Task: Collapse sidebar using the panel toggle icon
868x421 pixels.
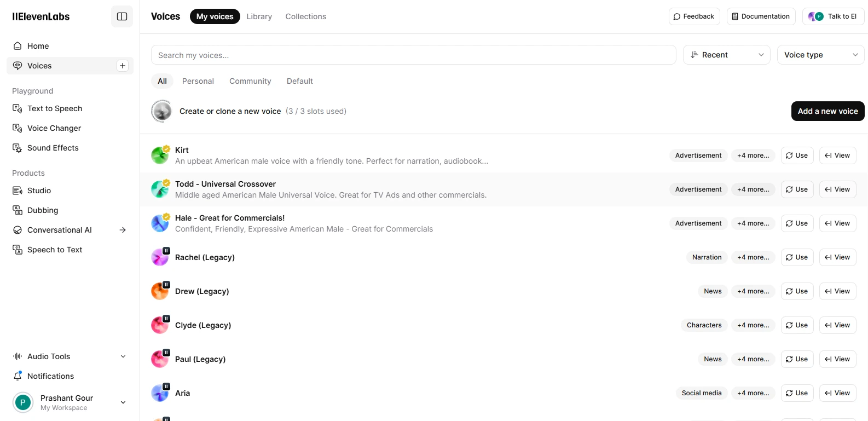Action: [122, 16]
